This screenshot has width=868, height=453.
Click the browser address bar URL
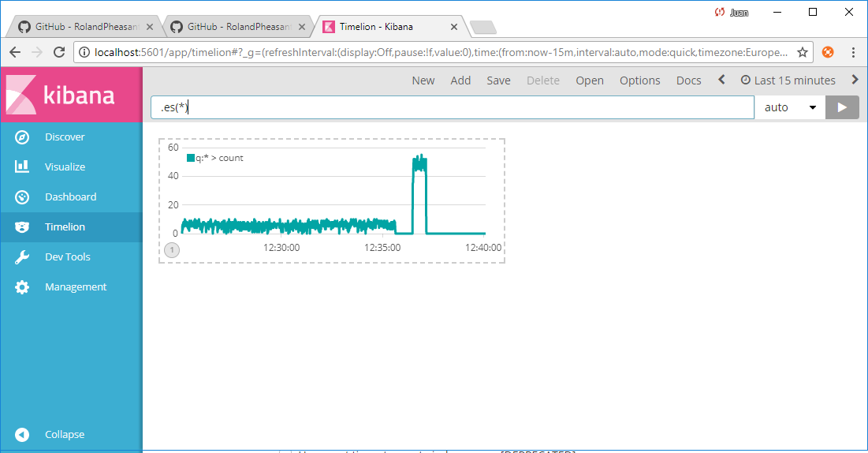pos(441,52)
